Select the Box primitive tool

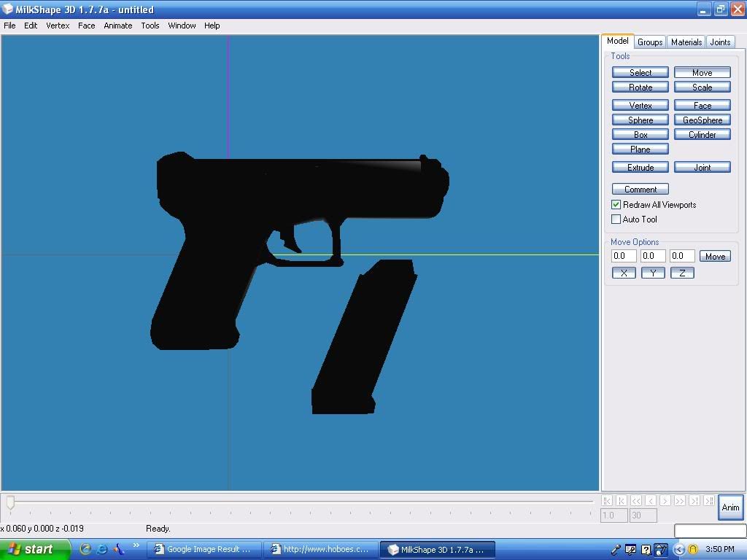(x=640, y=135)
